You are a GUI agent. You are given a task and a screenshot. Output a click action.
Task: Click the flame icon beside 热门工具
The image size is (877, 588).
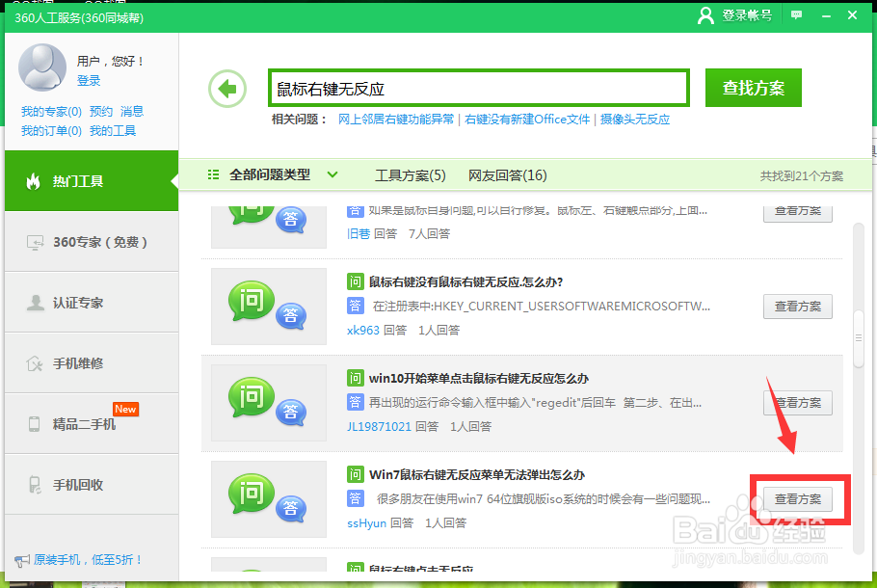(x=34, y=181)
